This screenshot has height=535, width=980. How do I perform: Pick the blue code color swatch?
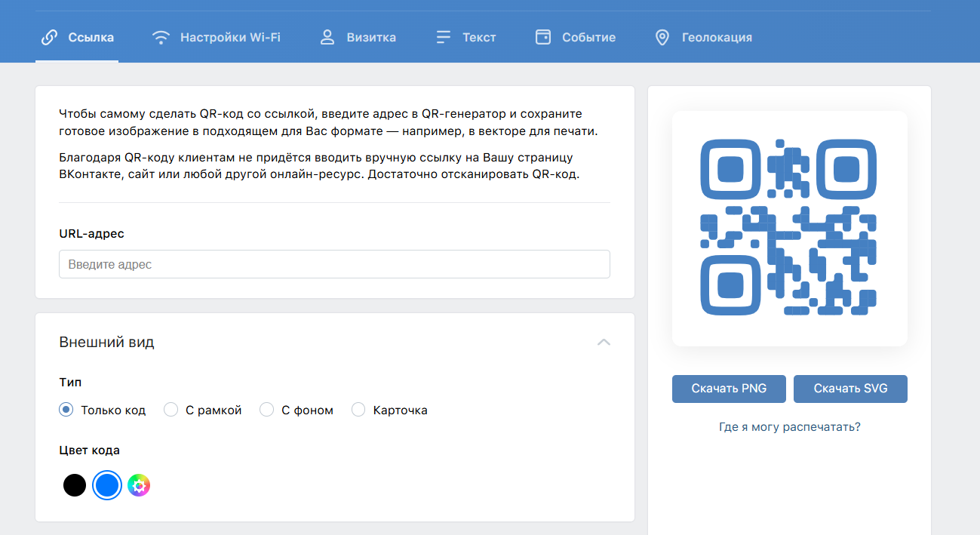point(107,485)
